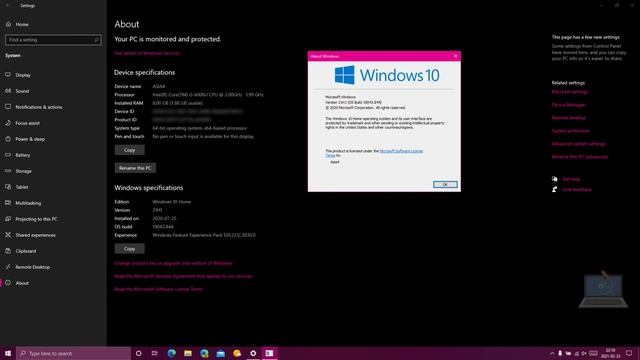The height and width of the screenshot is (360, 640).
Task: Open Task View from the taskbar
Action: pyautogui.click(x=155, y=353)
